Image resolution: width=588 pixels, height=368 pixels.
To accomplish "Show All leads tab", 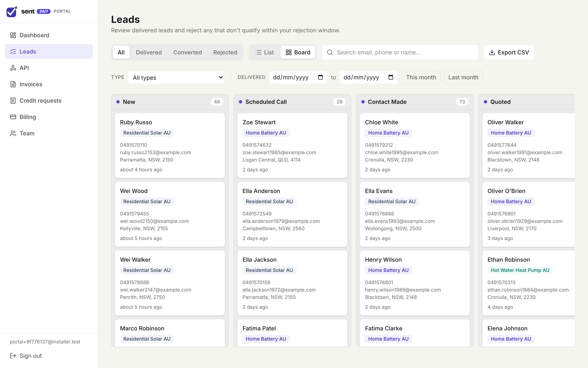I will (121, 52).
